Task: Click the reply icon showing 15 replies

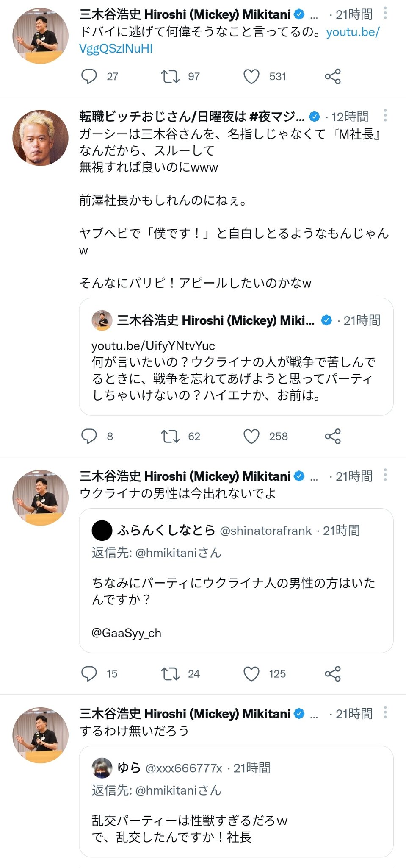Action: point(89,673)
